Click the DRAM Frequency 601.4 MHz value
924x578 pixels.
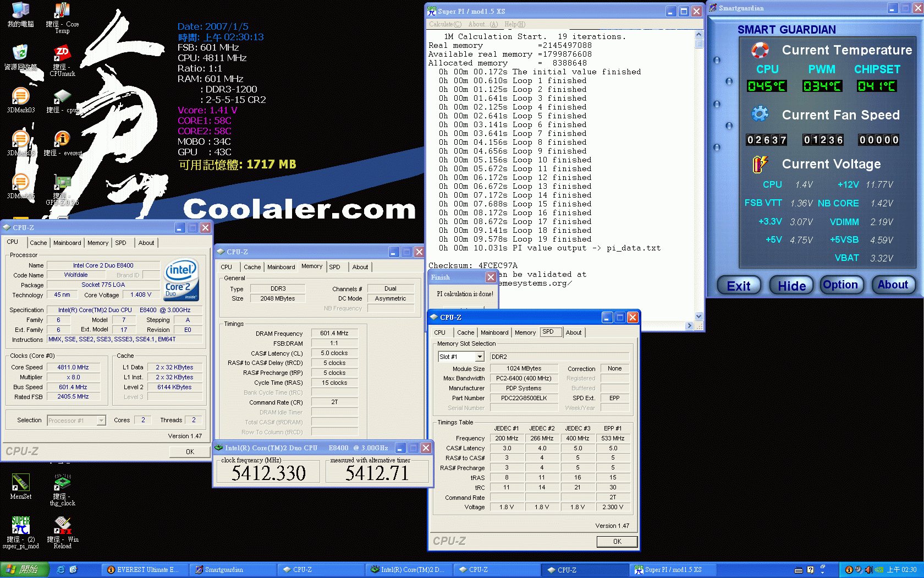pos(334,333)
